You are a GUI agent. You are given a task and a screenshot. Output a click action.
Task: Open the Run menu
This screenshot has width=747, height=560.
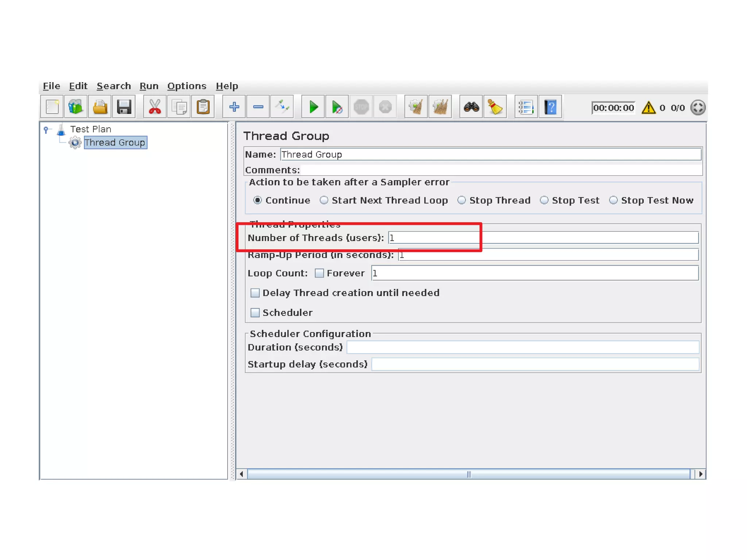coord(149,86)
